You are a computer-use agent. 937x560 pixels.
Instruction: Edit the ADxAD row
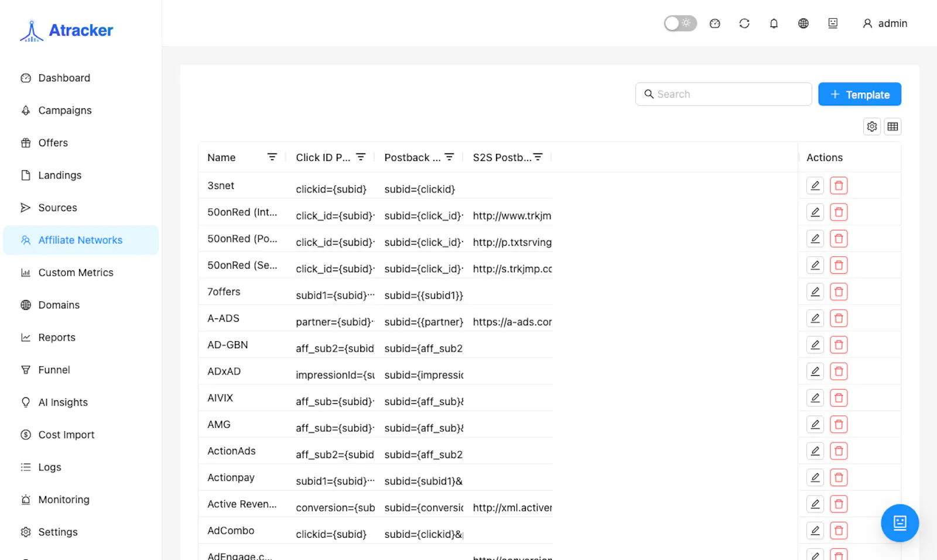[815, 371]
